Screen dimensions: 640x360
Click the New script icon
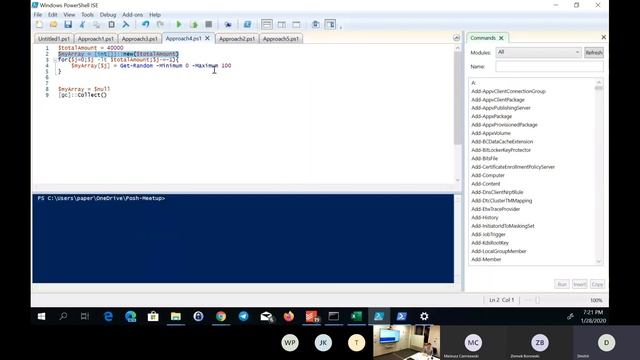[39, 24]
